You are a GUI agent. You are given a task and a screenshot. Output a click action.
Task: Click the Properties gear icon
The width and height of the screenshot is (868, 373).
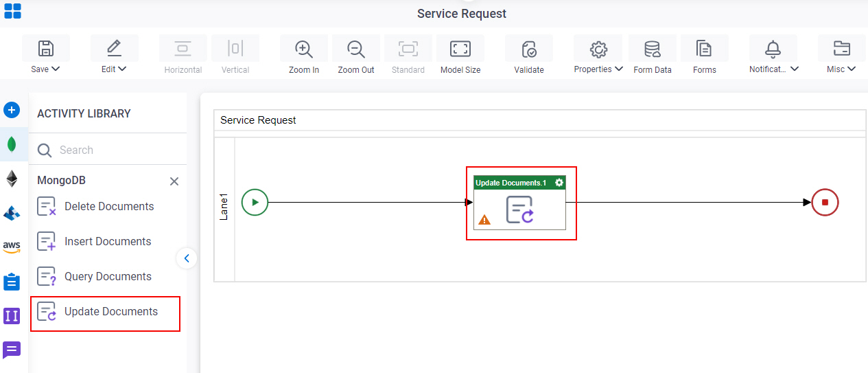pyautogui.click(x=599, y=49)
